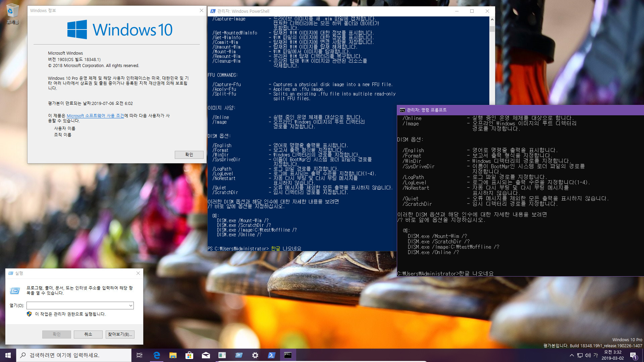This screenshot has height=362, width=644.
Task: Click '/ScratchDir' option in Command Prompt
Action: (x=417, y=204)
